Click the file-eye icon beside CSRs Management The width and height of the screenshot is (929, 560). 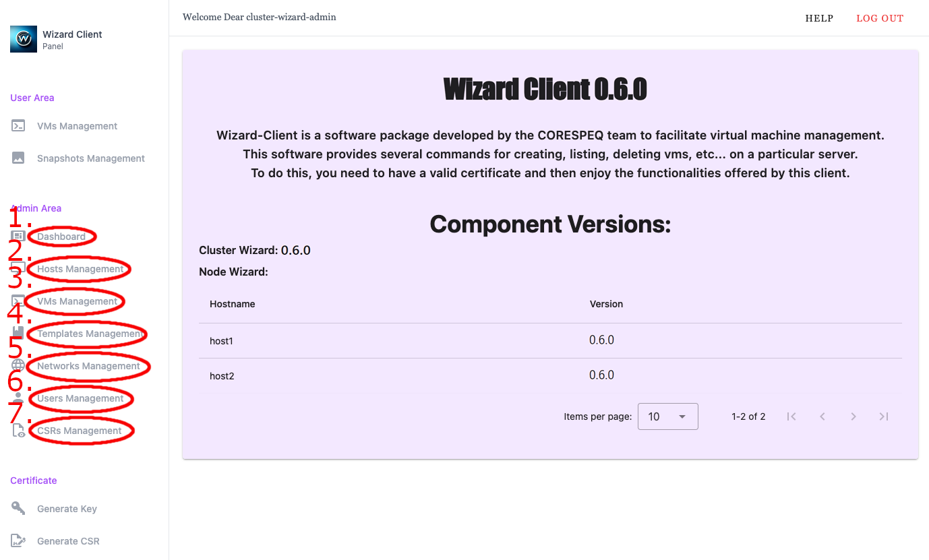point(18,431)
